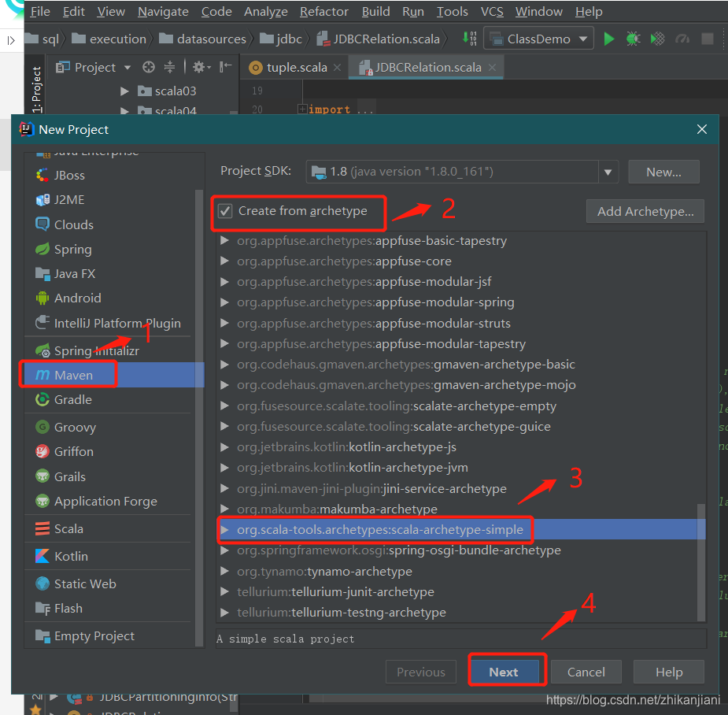Open the File menu
The image size is (728, 715).
(40, 12)
